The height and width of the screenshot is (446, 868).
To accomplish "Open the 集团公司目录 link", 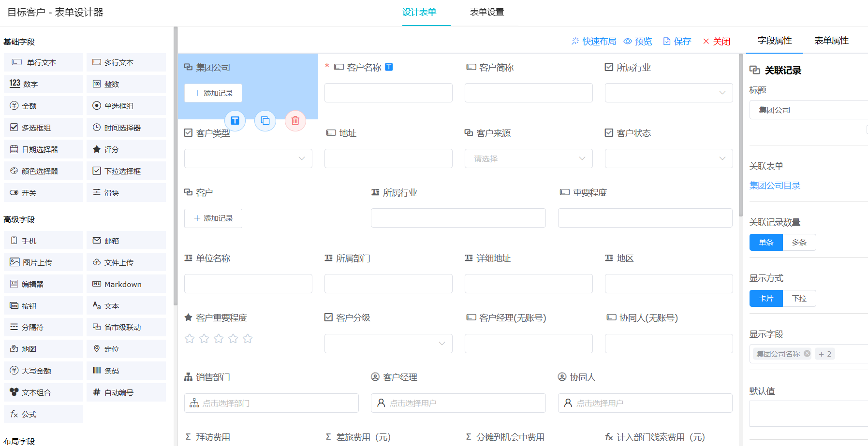I will point(775,185).
